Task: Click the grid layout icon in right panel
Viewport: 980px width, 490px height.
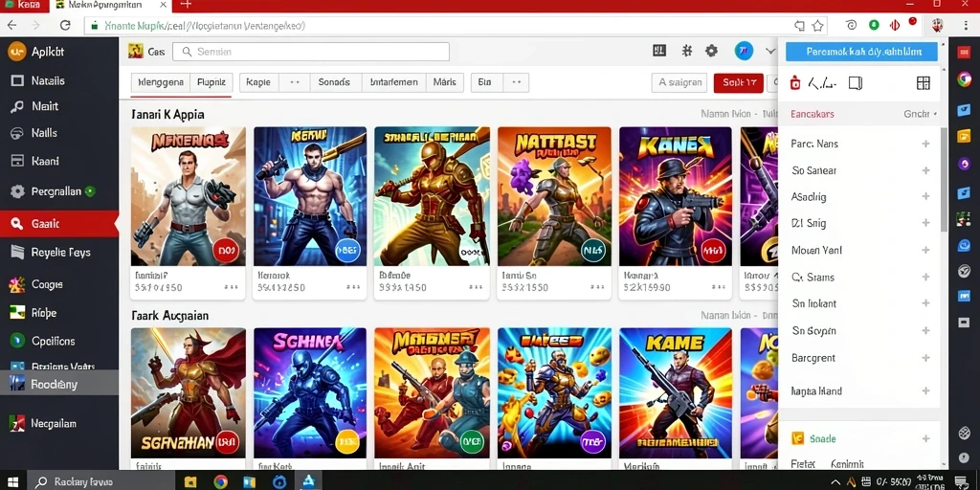Action: (924, 83)
